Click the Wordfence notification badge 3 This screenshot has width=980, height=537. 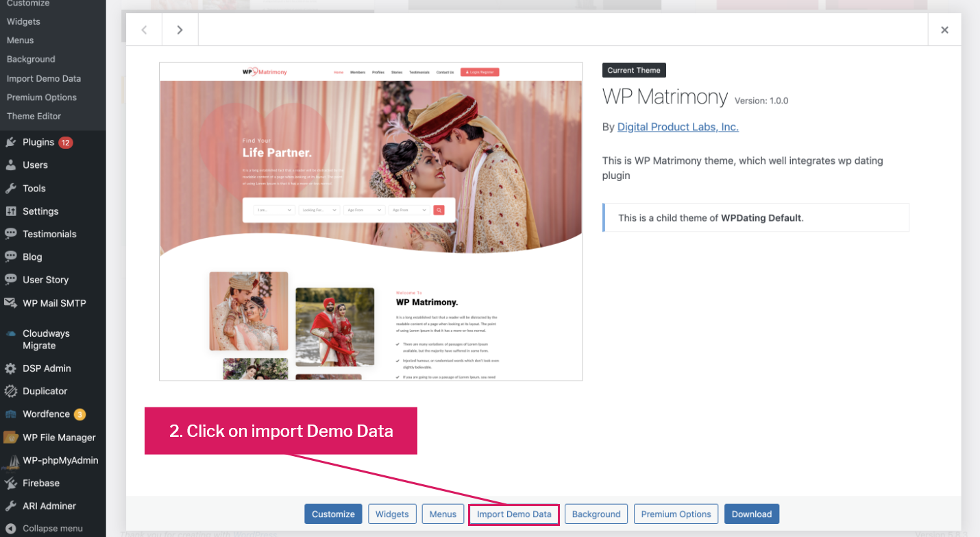pos(79,414)
